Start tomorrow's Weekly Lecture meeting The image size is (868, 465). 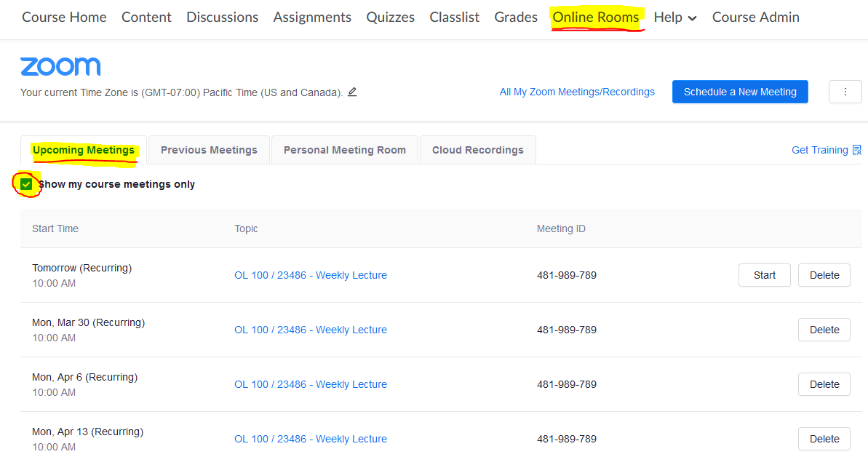[x=764, y=275]
